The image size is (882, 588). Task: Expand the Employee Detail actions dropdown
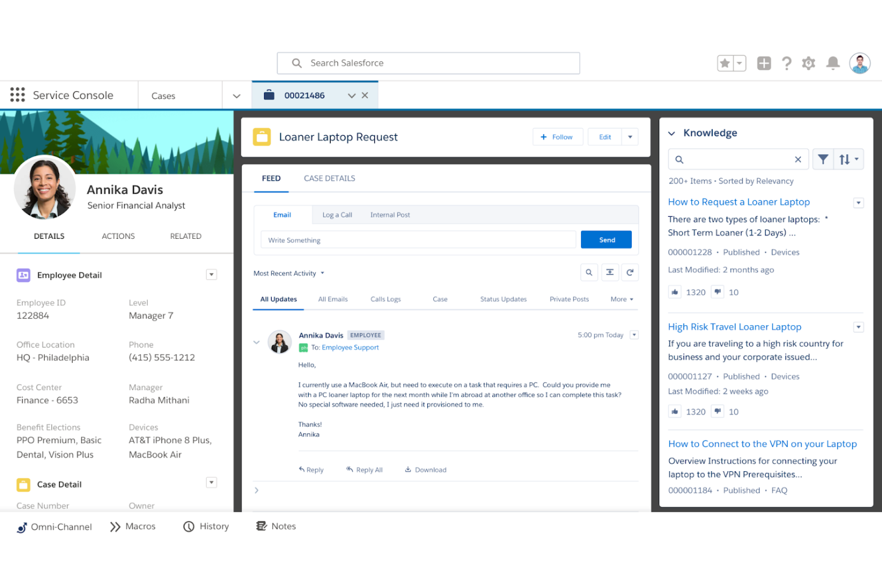click(x=212, y=275)
